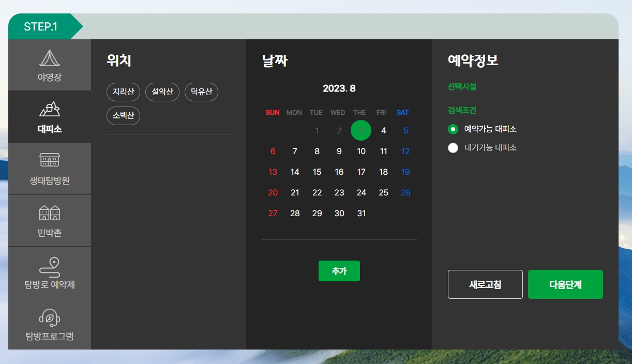Pick the 덕유산 location chip

[201, 92]
